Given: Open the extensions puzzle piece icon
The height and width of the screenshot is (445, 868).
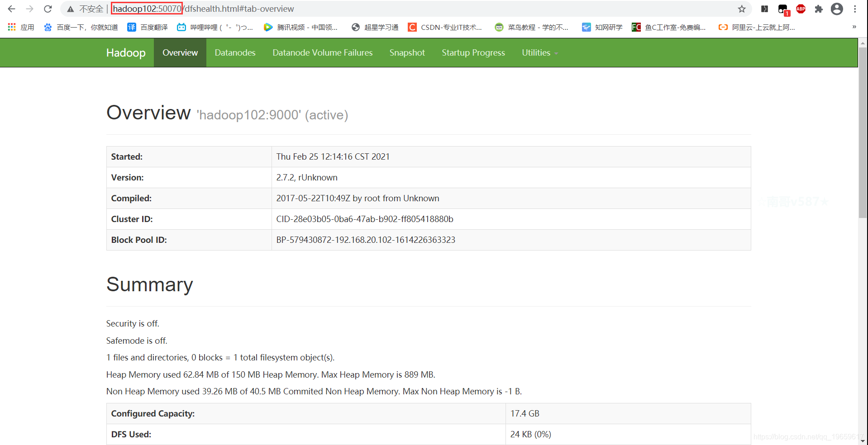Looking at the screenshot, I should coord(819,9).
